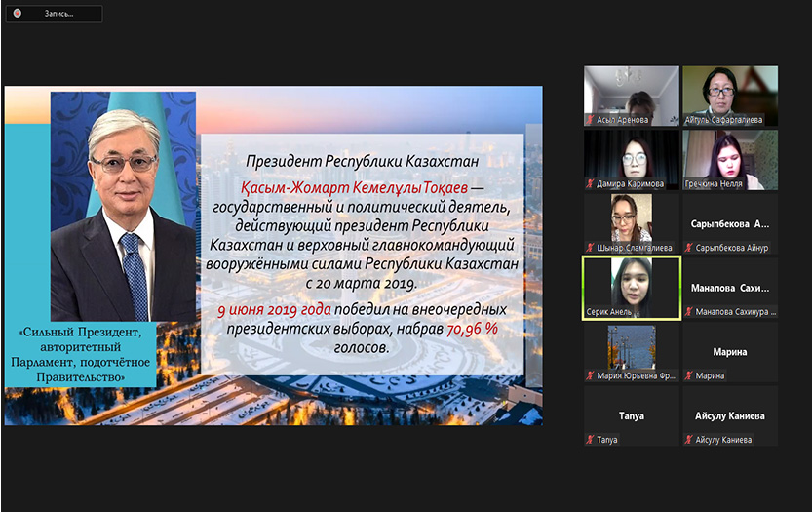Click the red recording indicator dot

15,15
